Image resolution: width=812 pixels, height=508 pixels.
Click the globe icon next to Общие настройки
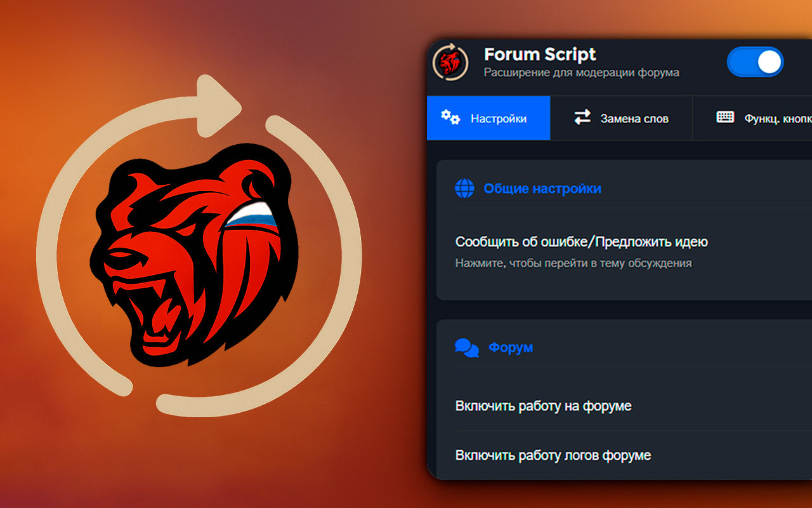pyautogui.click(x=464, y=189)
